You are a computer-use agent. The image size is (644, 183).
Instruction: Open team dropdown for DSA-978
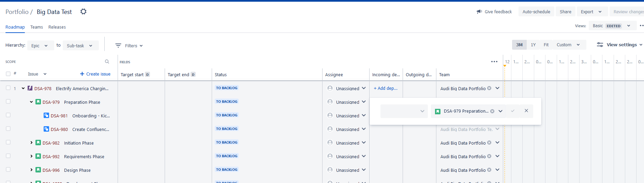(497, 88)
